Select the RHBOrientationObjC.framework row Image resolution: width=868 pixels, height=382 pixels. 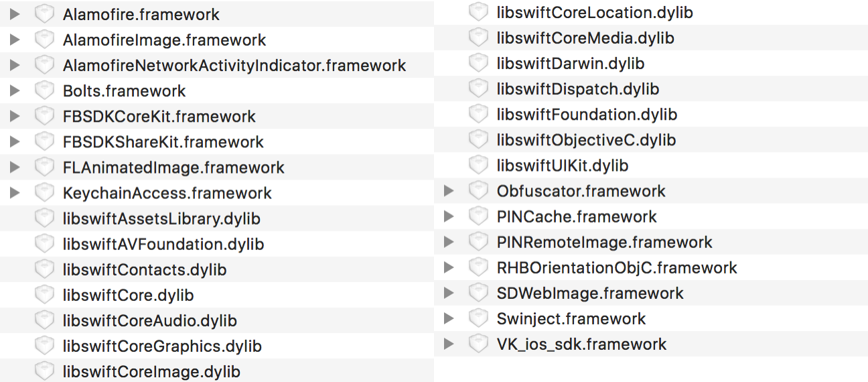point(617,267)
